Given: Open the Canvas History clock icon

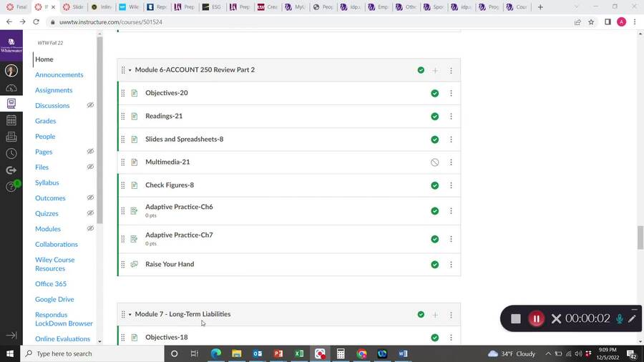Looking at the screenshot, I should tap(11, 153).
